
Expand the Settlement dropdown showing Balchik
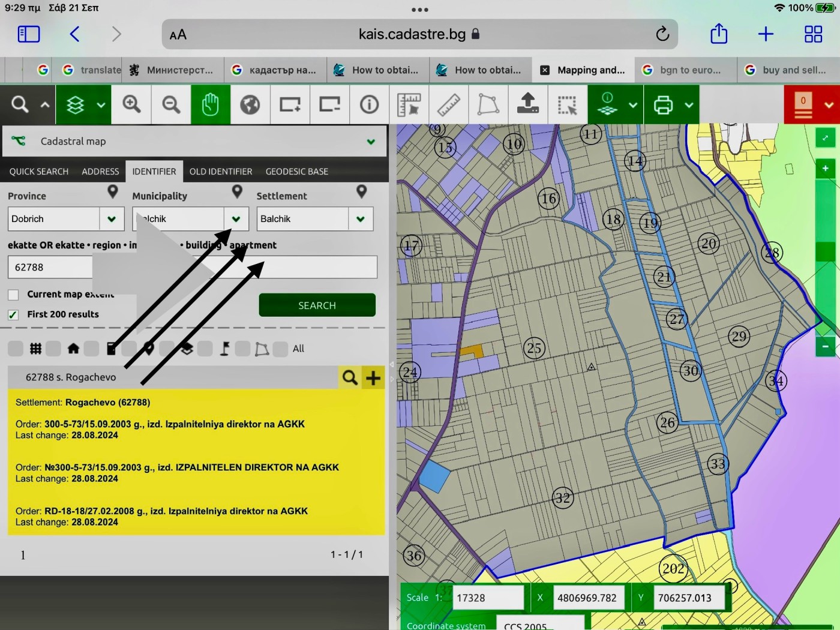(x=360, y=219)
